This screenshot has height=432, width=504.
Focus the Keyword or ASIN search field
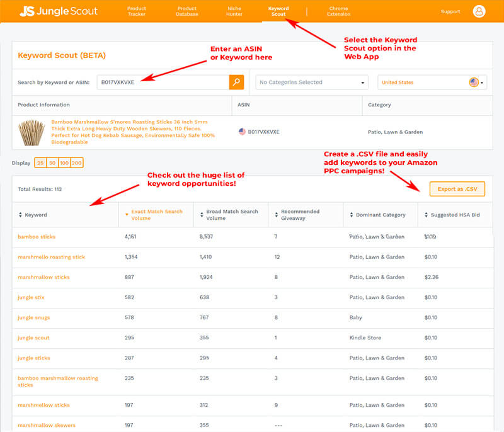[x=163, y=82]
